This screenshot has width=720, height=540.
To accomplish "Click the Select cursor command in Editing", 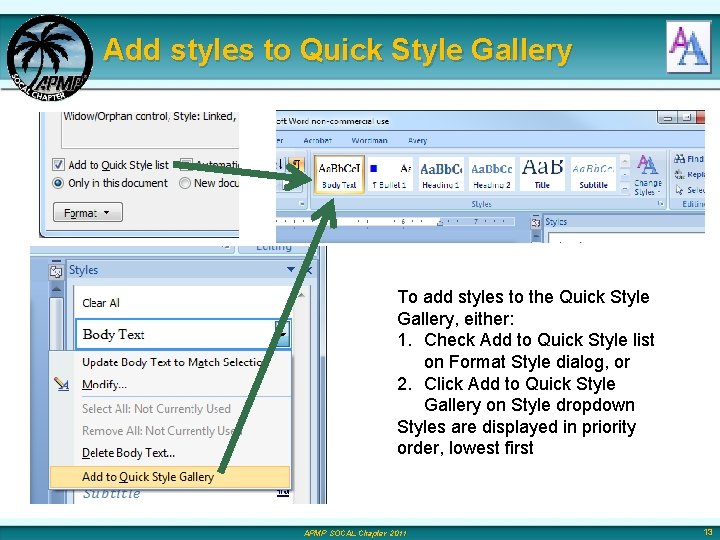I will pyautogui.click(x=688, y=190).
